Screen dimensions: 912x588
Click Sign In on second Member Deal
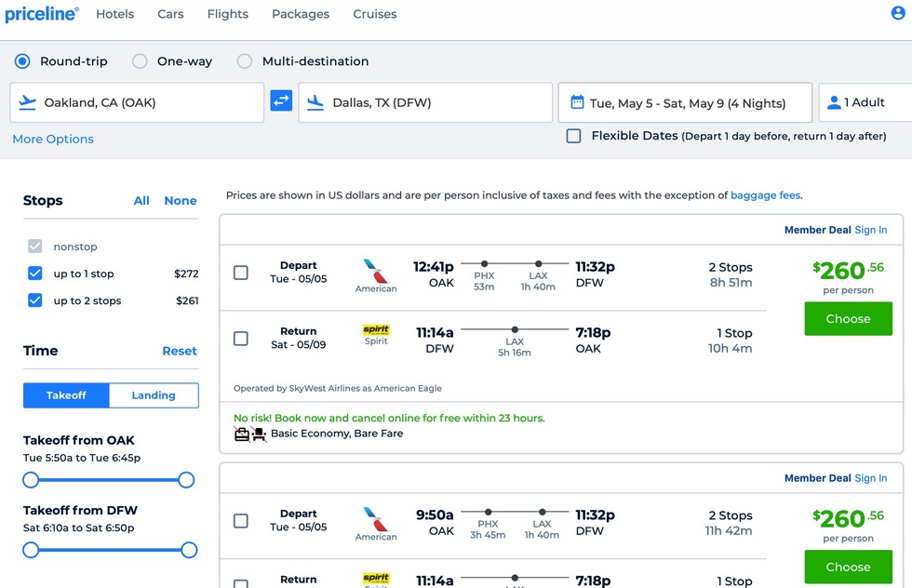click(x=871, y=478)
